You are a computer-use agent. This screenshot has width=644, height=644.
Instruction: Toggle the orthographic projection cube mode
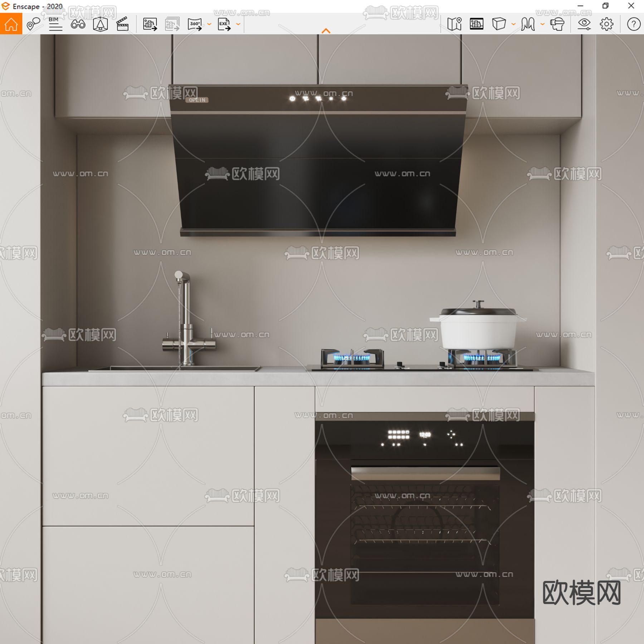(x=498, y=24)
